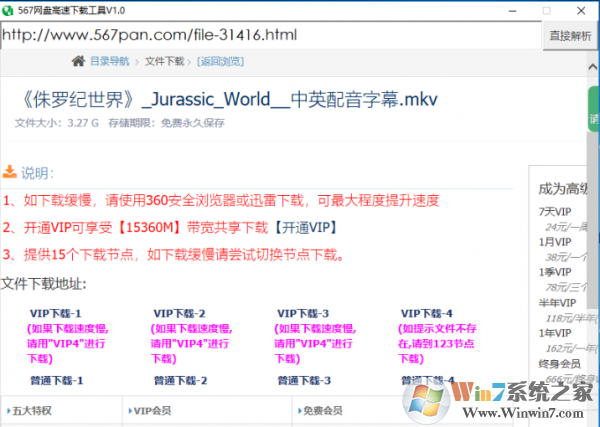Start VIP下载-2 download

(x=179, y=313)
